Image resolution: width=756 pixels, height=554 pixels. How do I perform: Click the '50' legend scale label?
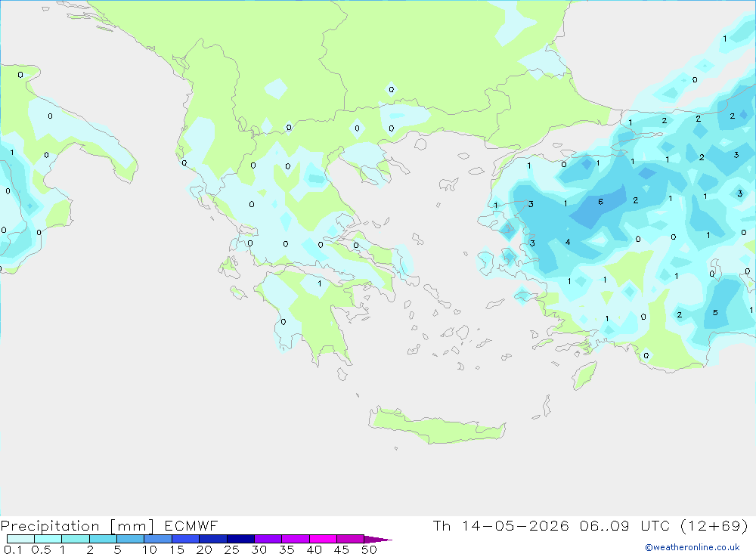pos(369,549)
